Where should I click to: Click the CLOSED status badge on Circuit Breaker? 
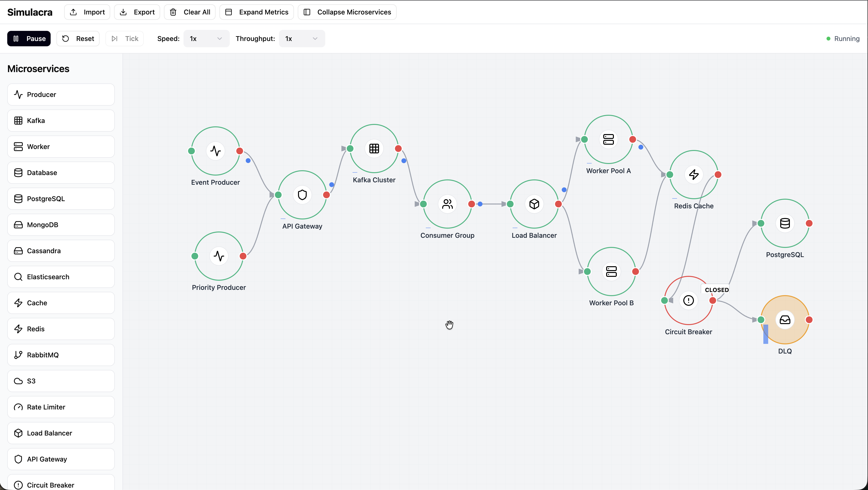click(716, 290)
